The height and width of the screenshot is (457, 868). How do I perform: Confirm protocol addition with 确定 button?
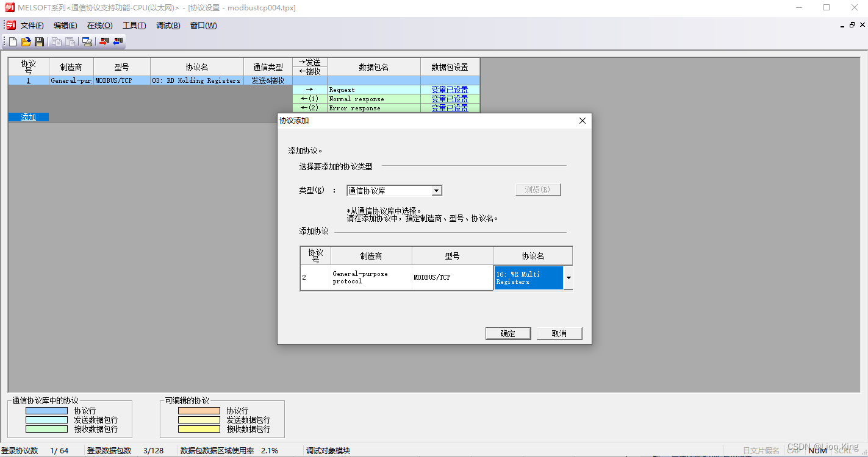tap(508, 333)
